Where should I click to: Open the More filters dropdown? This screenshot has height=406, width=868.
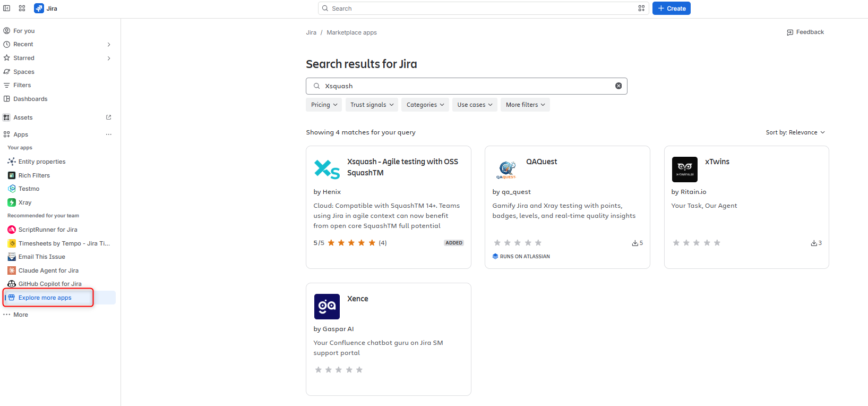click(x=525, y=105)
